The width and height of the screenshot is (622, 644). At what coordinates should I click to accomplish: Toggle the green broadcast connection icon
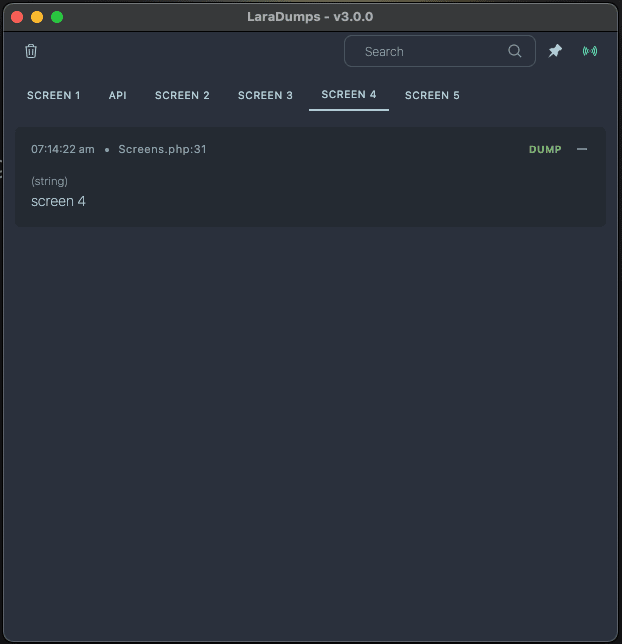pyautogui.click(x=590, y=51)
